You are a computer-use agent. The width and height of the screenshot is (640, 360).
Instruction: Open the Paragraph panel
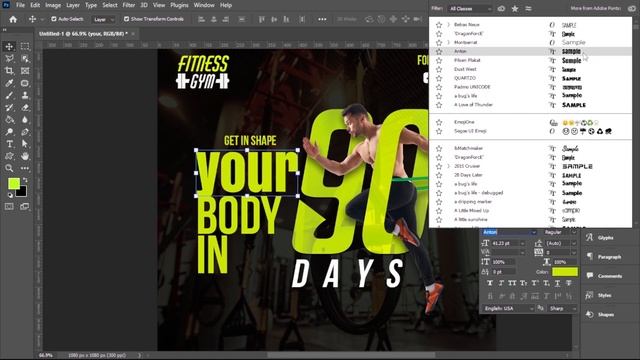[609, 257]
